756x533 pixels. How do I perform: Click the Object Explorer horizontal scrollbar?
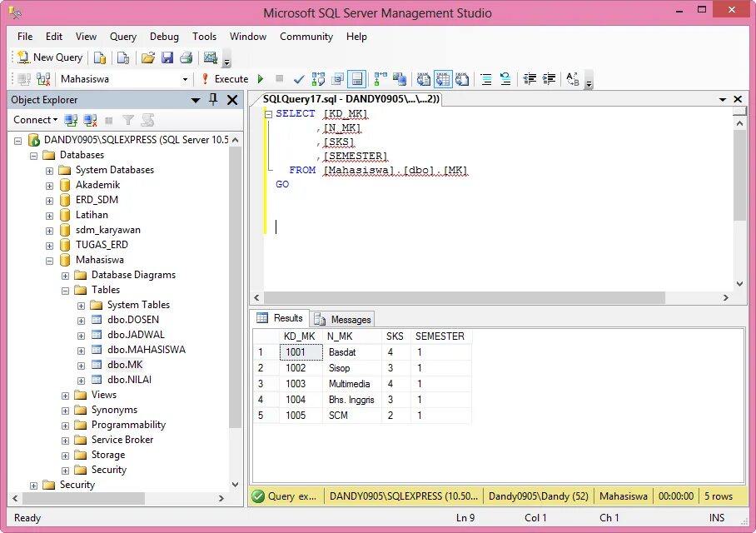[82, 498]
